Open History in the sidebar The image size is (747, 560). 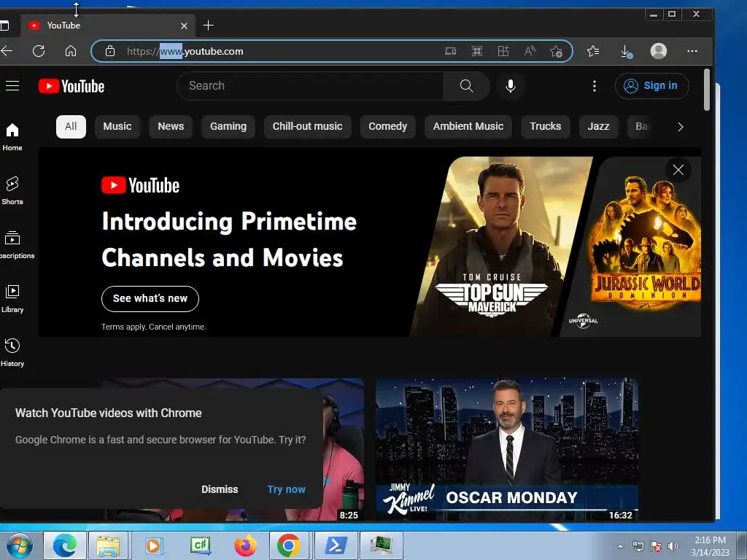(12, 352)
